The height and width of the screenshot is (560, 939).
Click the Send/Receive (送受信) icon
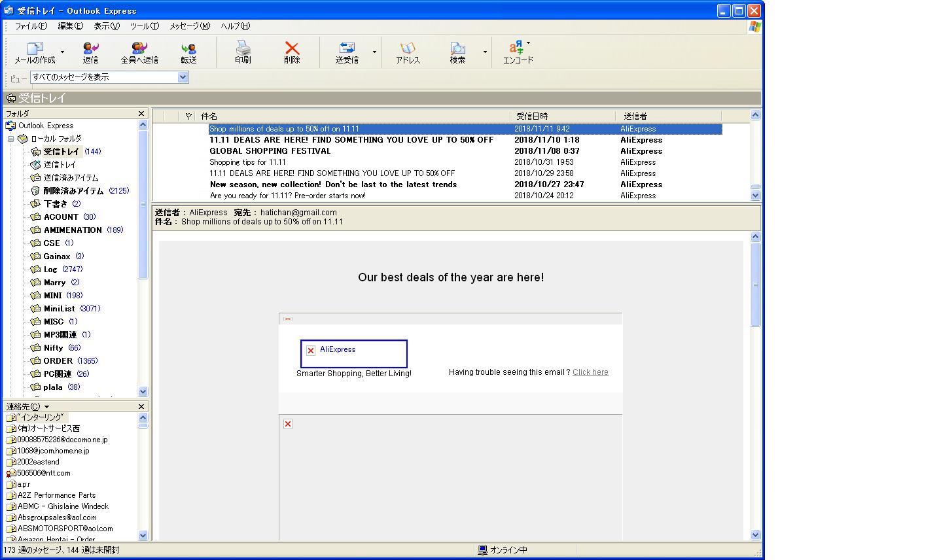point(347,48)
